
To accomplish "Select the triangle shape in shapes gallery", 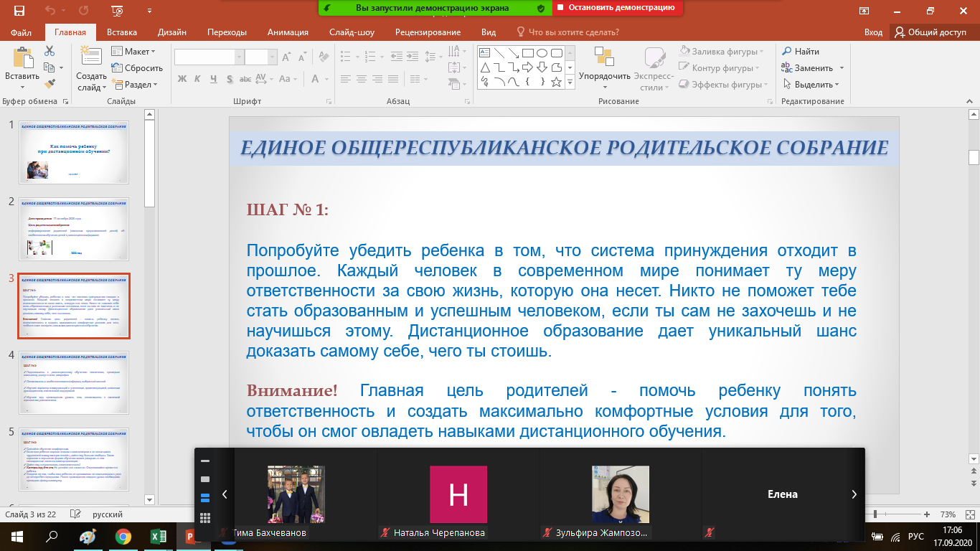I will pyautogui.click(x=484, y=67).
